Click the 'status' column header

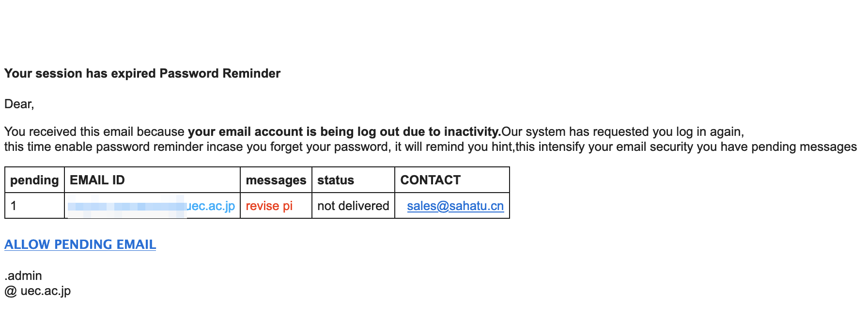point(336,180)
